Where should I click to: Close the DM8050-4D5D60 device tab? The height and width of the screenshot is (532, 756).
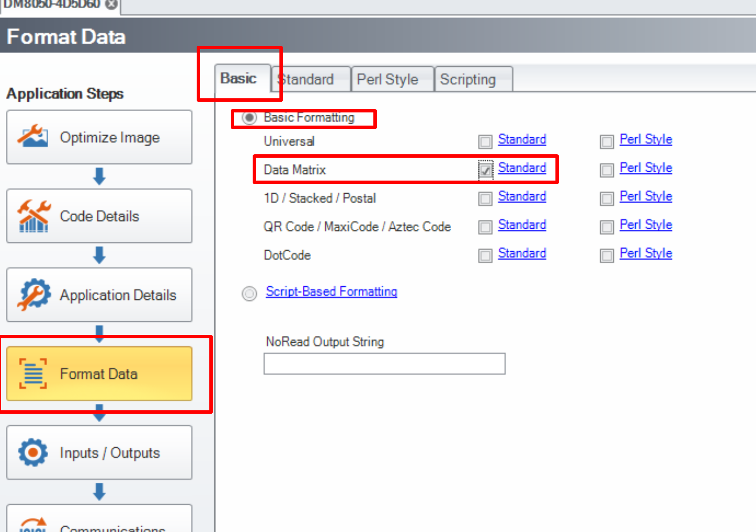tap(111, 4)
